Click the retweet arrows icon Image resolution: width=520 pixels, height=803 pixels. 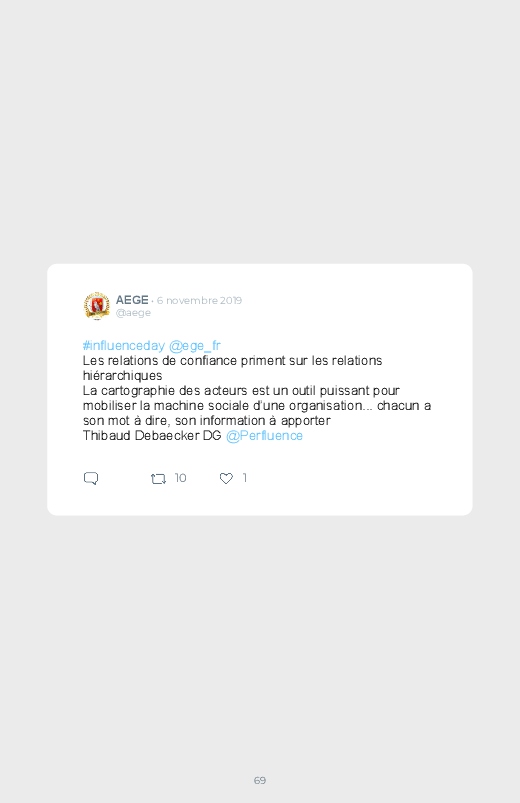coord(158,479)
